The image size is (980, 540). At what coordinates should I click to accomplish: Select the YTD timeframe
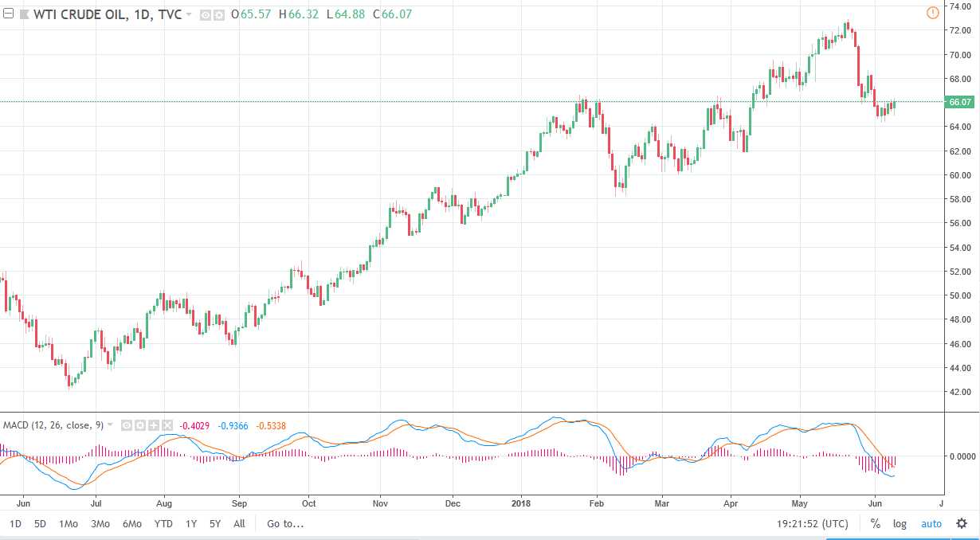(163, 524)
